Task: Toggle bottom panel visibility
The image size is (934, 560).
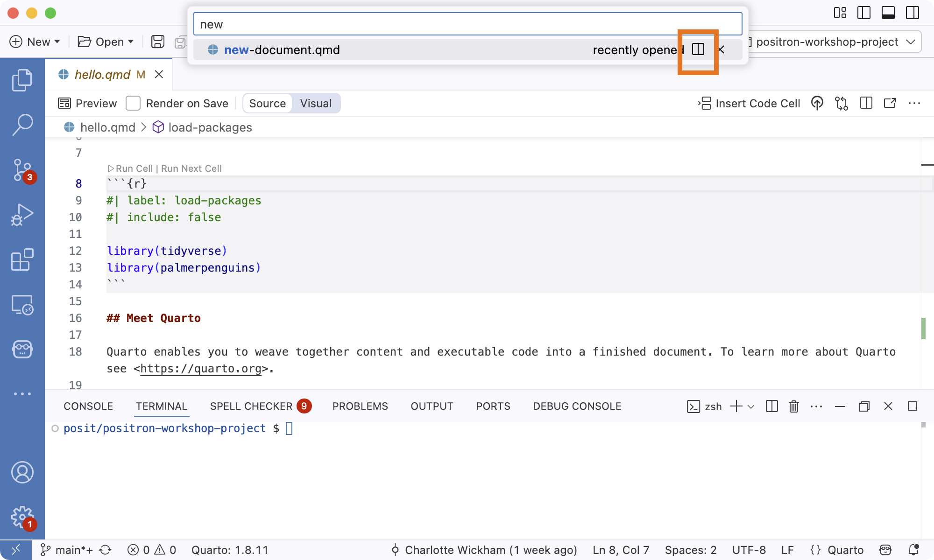Action: [888, 13]
